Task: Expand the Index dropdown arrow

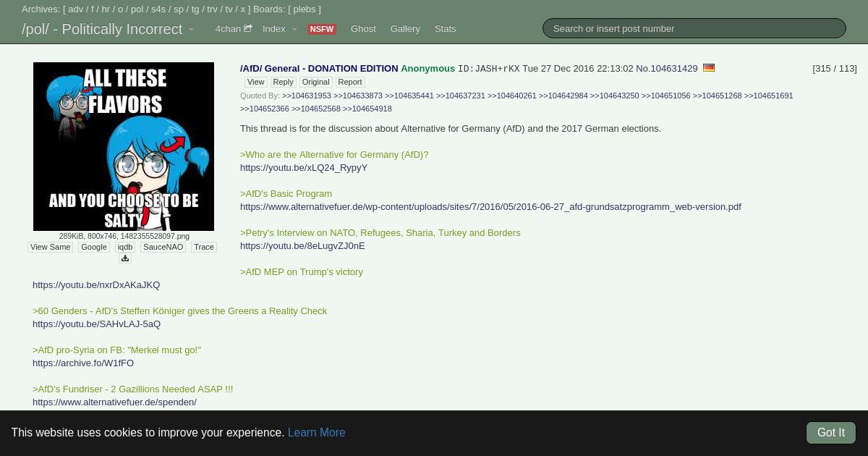Action: tap(294, 30)
